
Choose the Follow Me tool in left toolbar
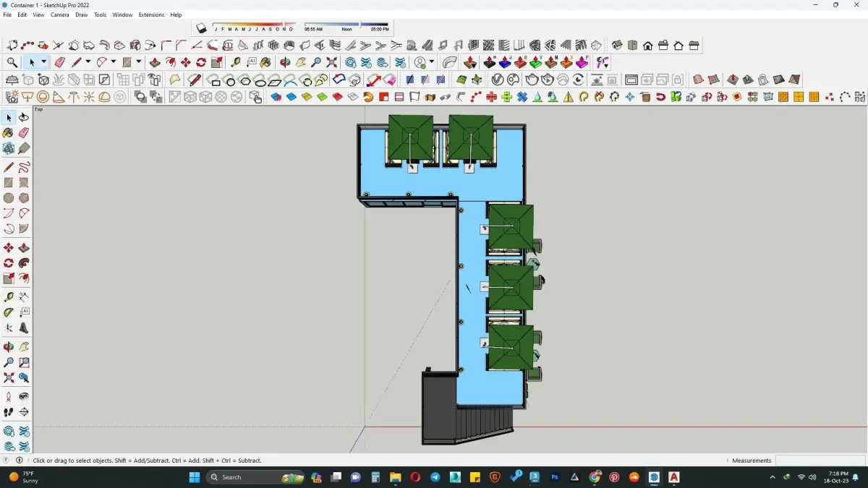click(x=24, y=263)
